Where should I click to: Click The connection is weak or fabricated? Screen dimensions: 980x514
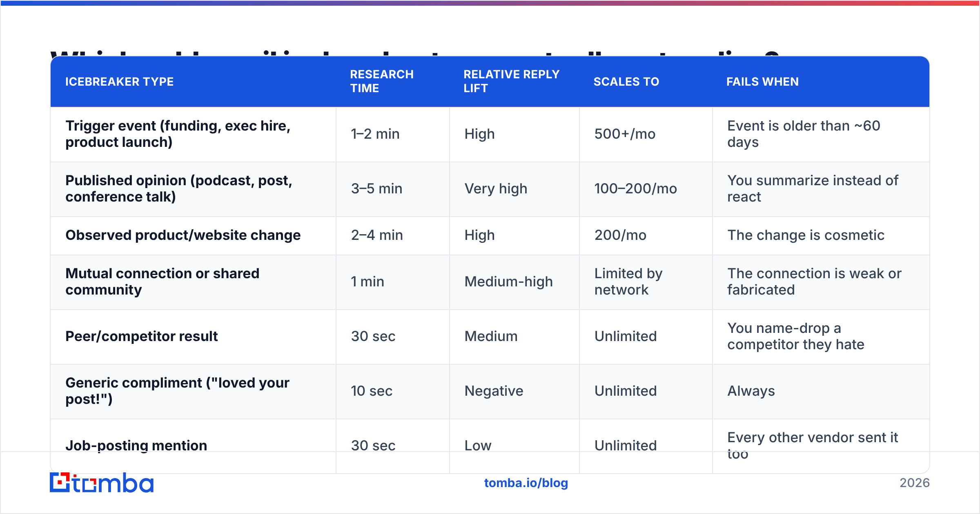tap(814, 281)
